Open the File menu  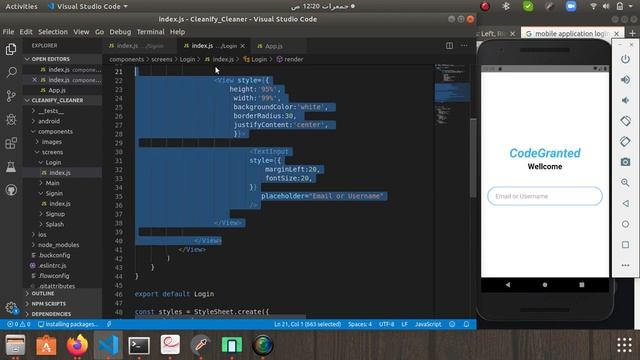tap(8, 32)
